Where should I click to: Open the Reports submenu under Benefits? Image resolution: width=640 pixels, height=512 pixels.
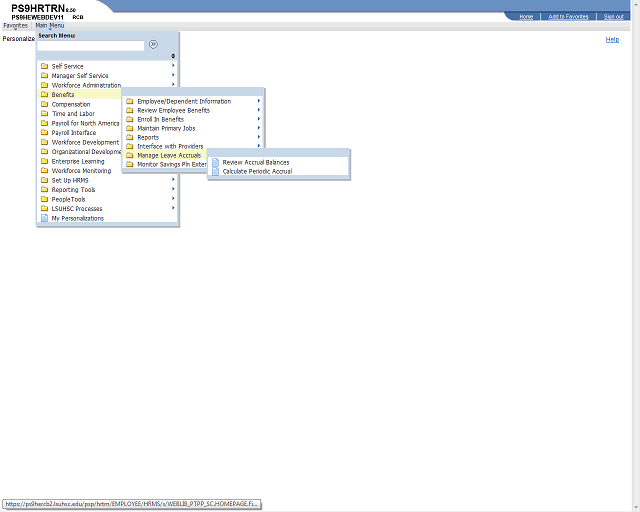[x=148, y=138]
